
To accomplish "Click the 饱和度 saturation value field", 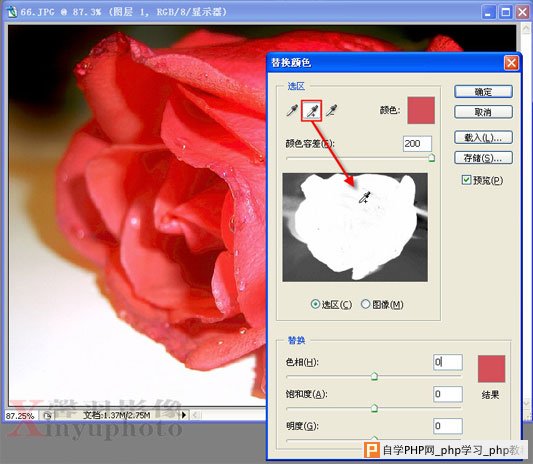I will pyautogui.click(x=448, y=394).
